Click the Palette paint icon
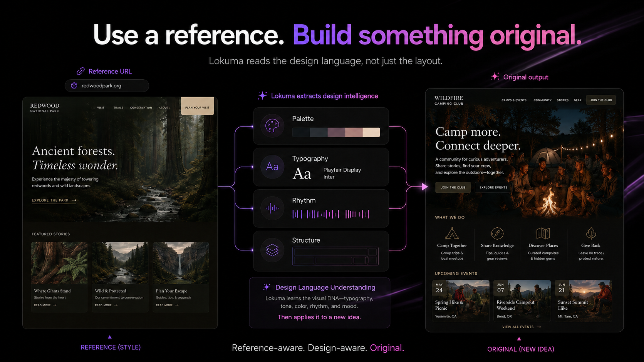644x362 pixels. click(x=272, y=126)
